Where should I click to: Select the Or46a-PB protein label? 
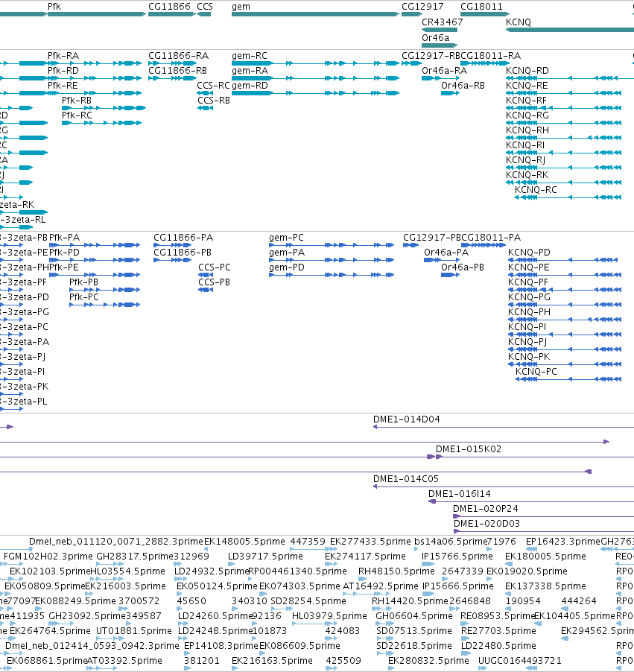point(463,267)
